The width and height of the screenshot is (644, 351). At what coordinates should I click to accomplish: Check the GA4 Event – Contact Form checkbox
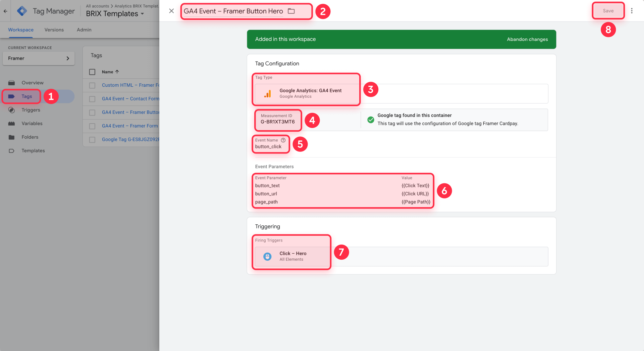[92, 99]
